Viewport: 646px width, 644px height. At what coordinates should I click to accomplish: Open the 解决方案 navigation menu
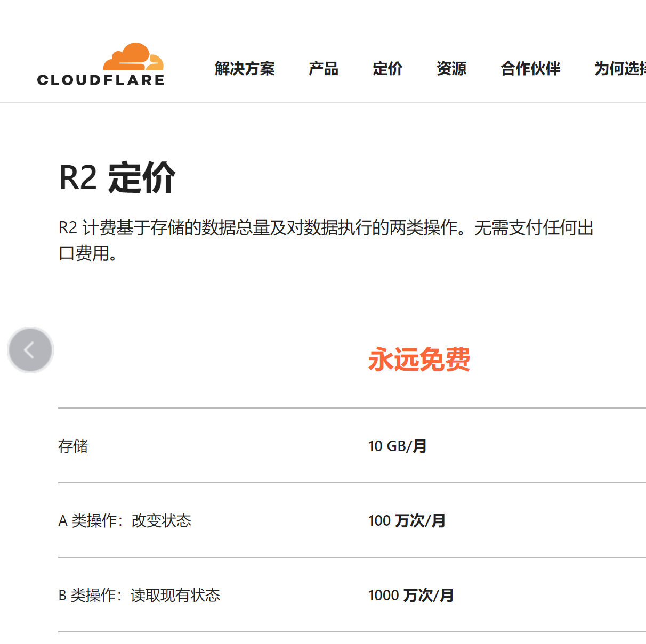[x=245, y=69]
